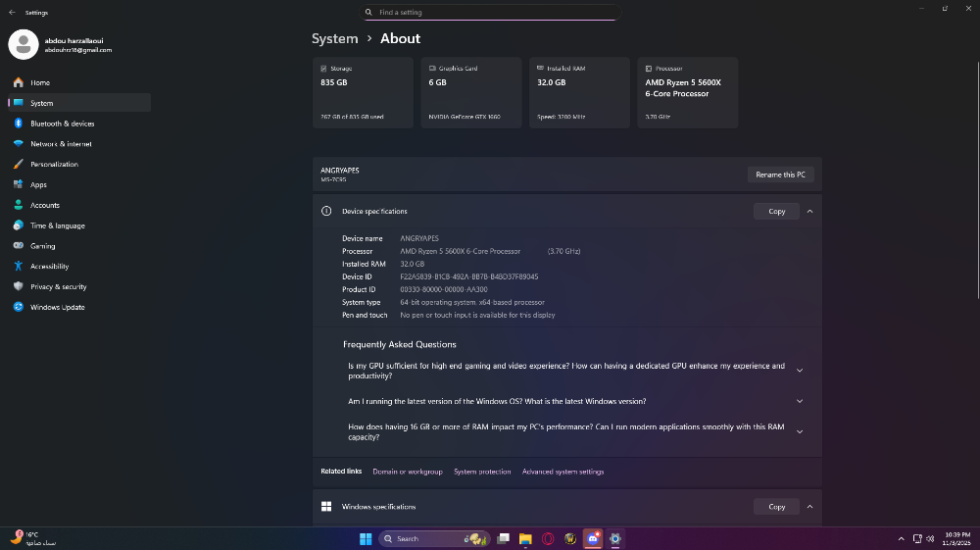Screen dimensions: 980x550
Task: Click the network tray icon
Action: [917, 539]
